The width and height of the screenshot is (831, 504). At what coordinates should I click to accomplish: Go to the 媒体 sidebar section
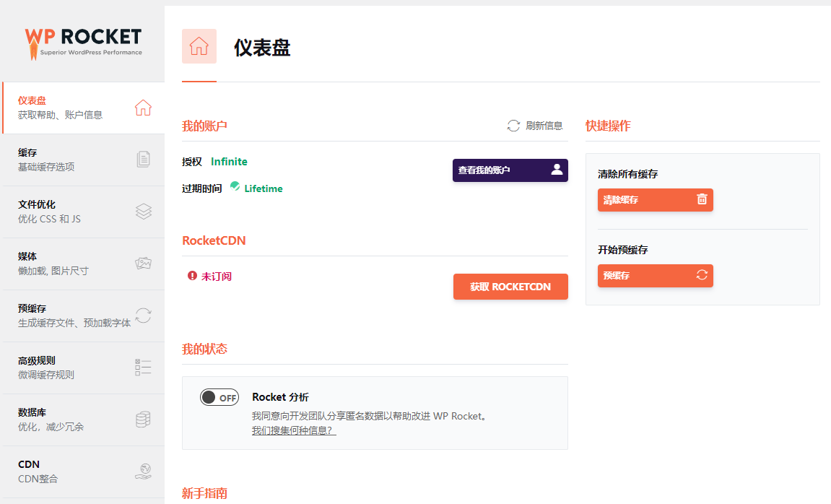point(82,264)
